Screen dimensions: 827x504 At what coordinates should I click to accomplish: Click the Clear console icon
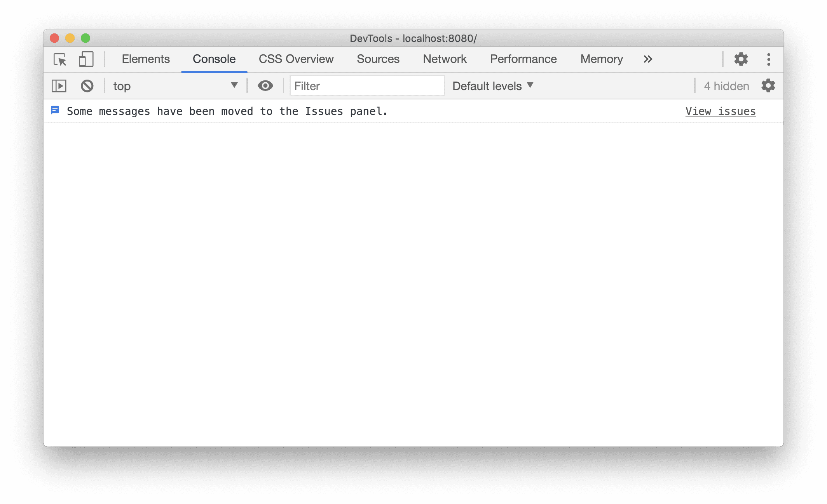tap(87, 85)
